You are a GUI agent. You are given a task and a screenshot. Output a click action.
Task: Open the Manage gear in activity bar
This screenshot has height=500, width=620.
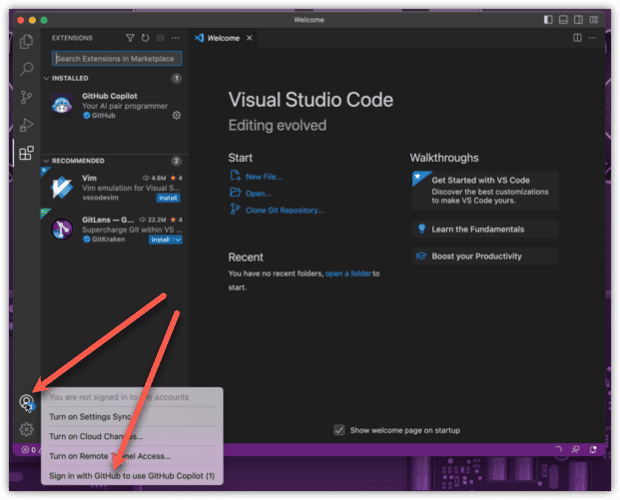tap(26, 429)
